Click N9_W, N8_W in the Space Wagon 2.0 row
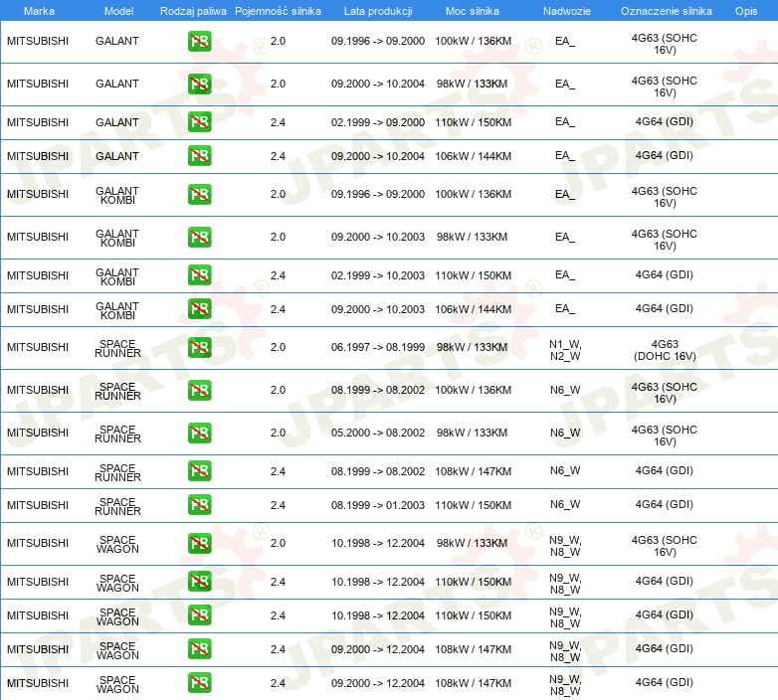The height and width of the screenshot is (700, 778). [x=565, y=546]
